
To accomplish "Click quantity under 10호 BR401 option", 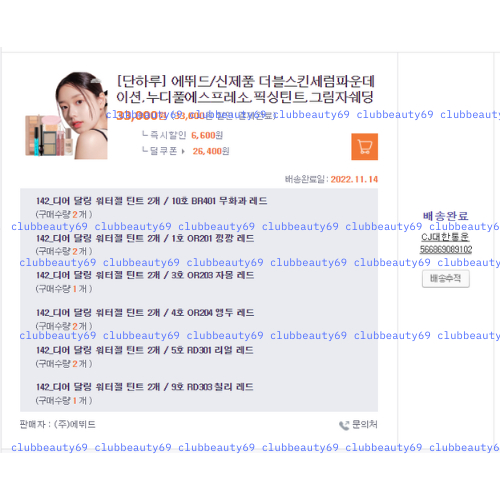I will click(x=64, y=214).
